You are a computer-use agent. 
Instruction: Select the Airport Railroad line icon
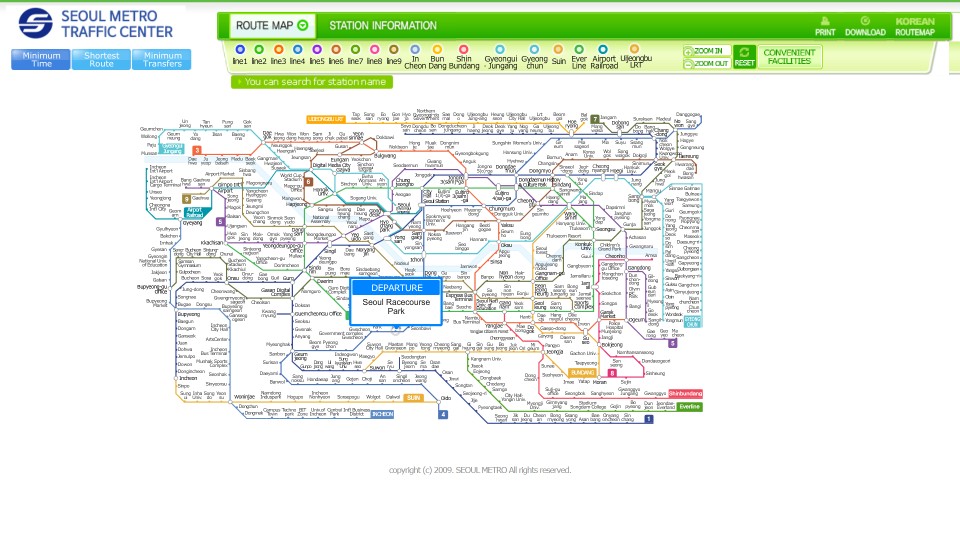(603, 50)
